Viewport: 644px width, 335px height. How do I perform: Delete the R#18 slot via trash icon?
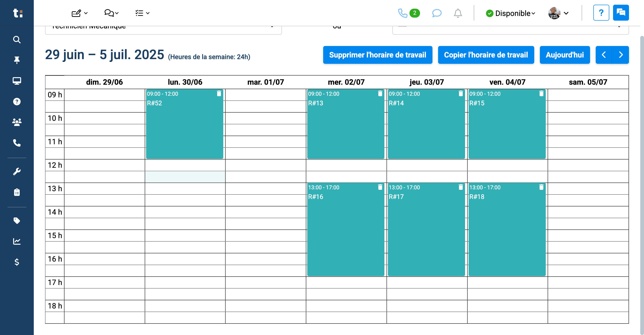[541, 187]
